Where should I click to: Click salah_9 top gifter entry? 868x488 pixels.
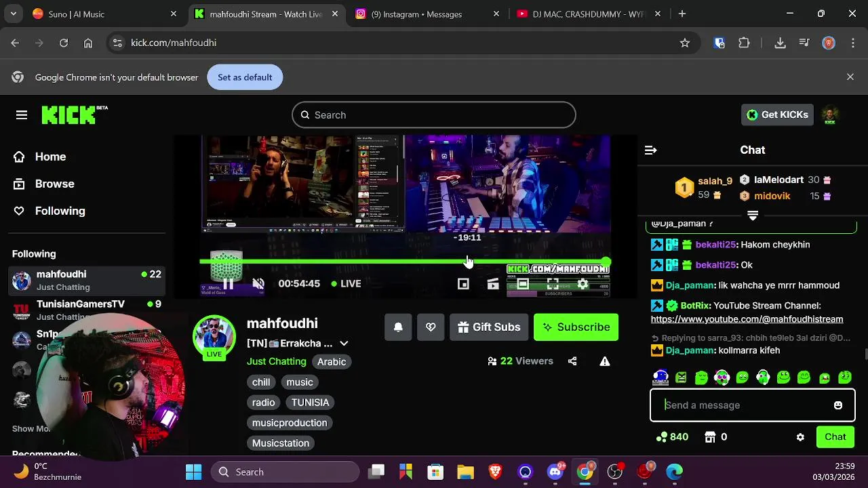[x=704, y=188]
